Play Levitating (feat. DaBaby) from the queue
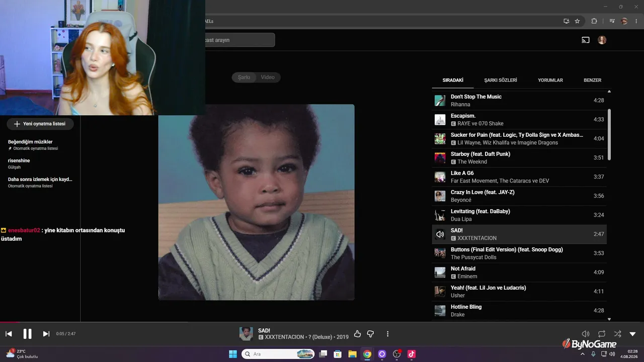The width and height of the screenshot is (644, 362). pos(519,215)
